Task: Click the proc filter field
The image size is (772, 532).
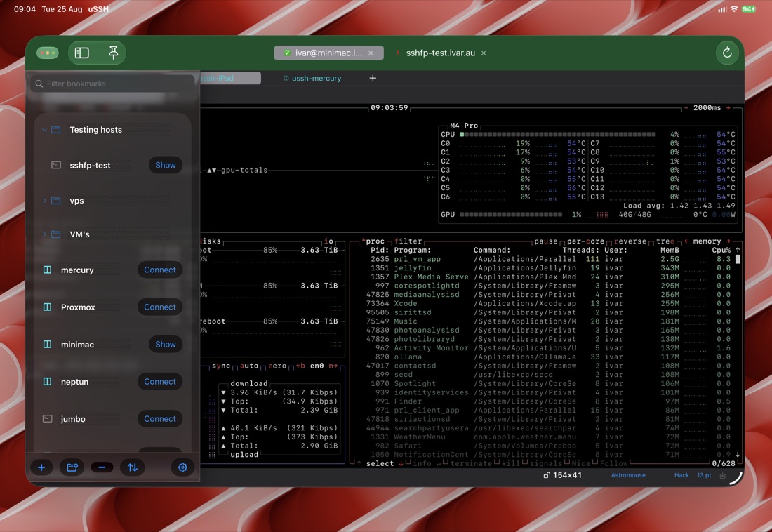Action: click(408, 241)
